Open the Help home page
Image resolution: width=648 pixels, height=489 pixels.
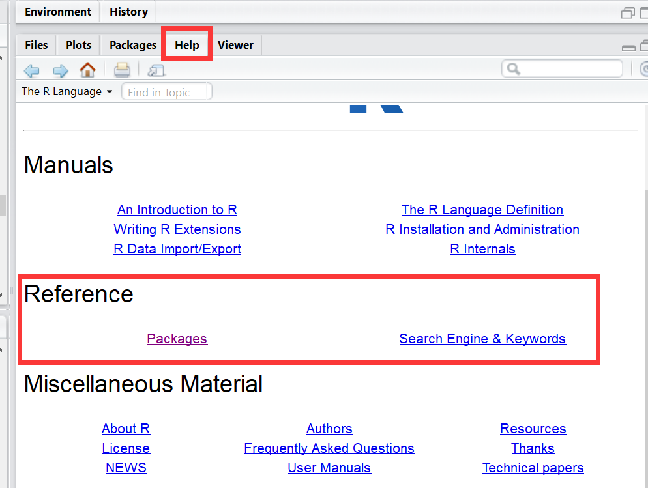pyautogui.click(x=88, y=70)
